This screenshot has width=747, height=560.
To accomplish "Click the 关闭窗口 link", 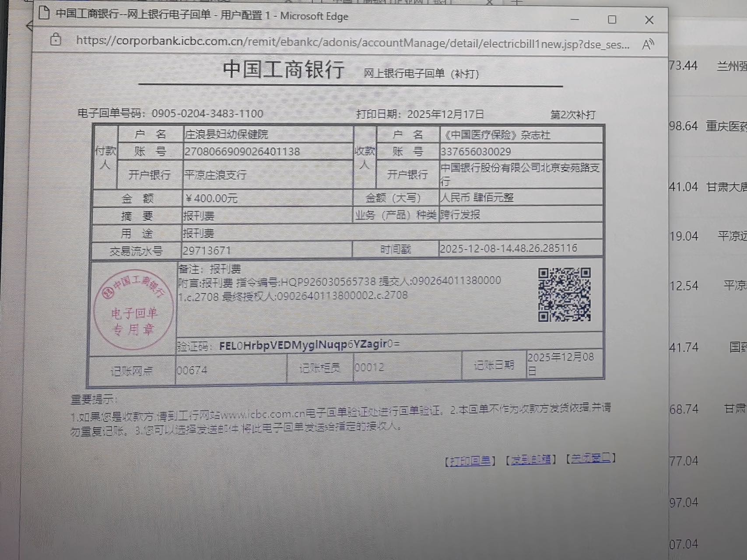I will tap(591, 458).
